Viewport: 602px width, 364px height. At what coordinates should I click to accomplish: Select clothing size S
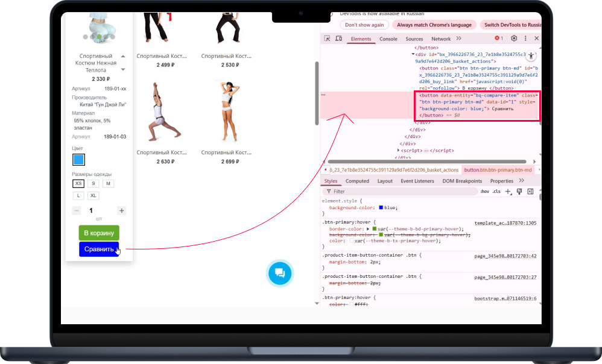pos(93,183)
